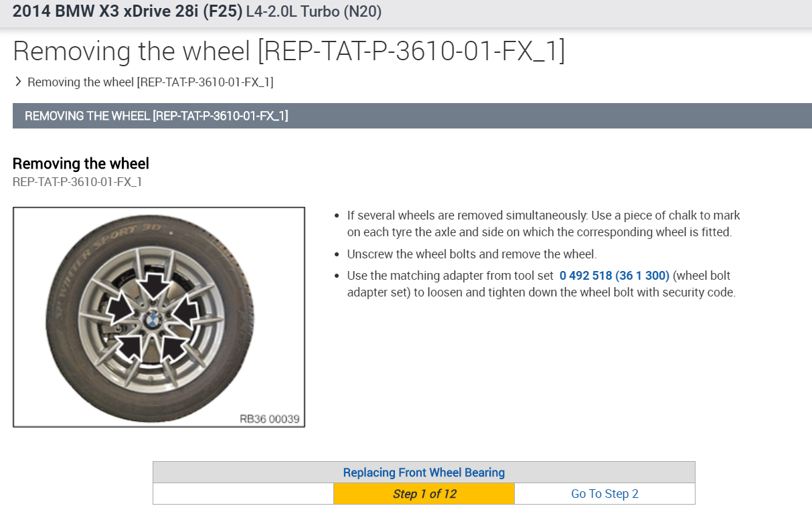Screen dimensions: 812x516
Task: Click the breadcrumb text Removing the wheel [REP-TAT-P-3610-01-FX_1]
Action: point(150,82)
